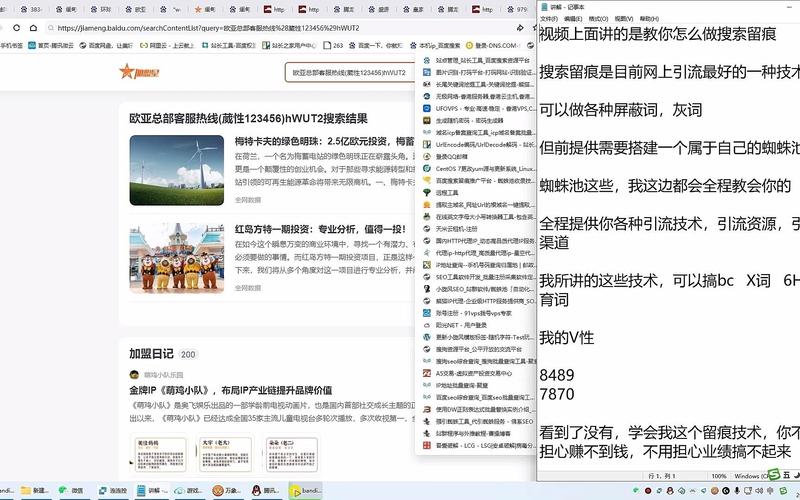
Task: Switch to the tab with the star favicon
Action: (x=206, y=9)
